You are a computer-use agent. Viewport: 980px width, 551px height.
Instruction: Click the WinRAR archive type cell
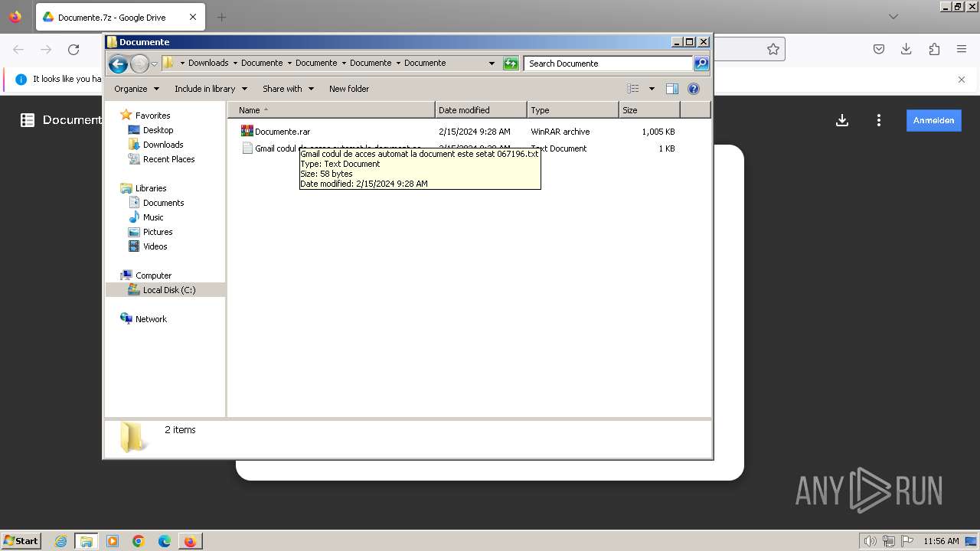coord(560,132)
